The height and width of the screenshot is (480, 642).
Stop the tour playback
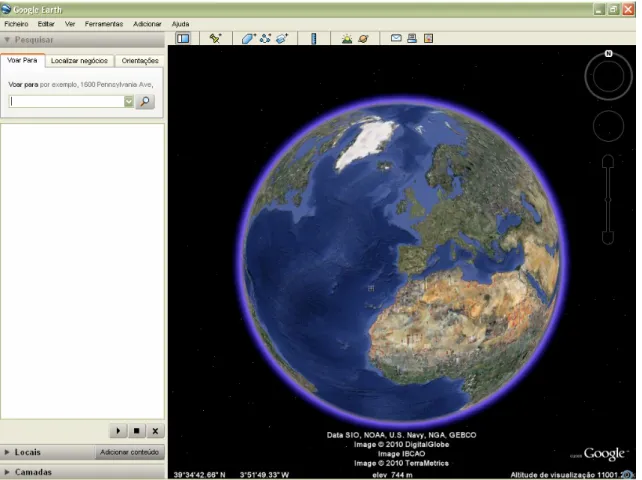(137, 431)
